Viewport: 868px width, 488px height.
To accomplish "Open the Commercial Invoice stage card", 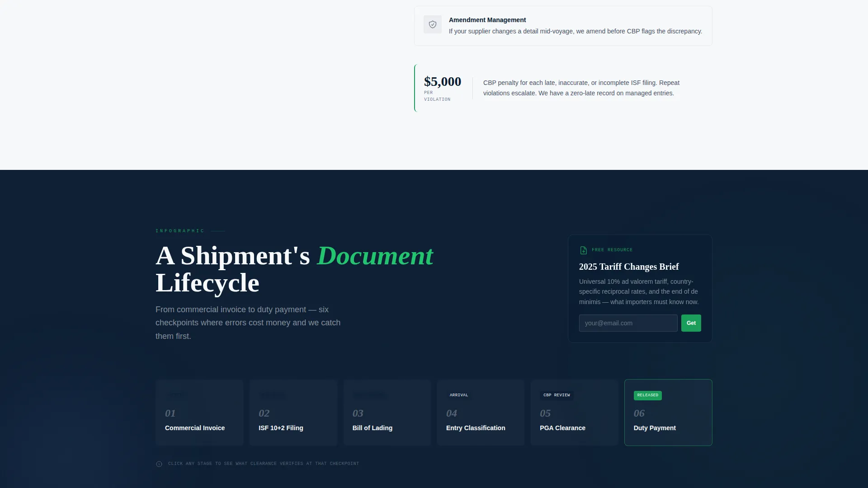I will 199,413.
